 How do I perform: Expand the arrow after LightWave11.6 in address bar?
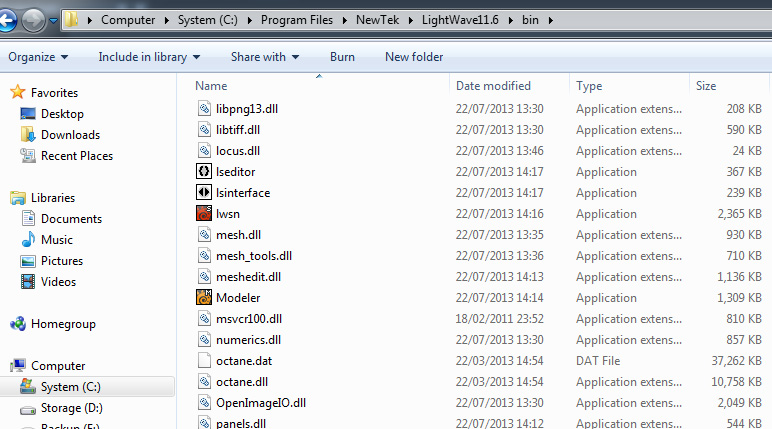tap(511, 20)
